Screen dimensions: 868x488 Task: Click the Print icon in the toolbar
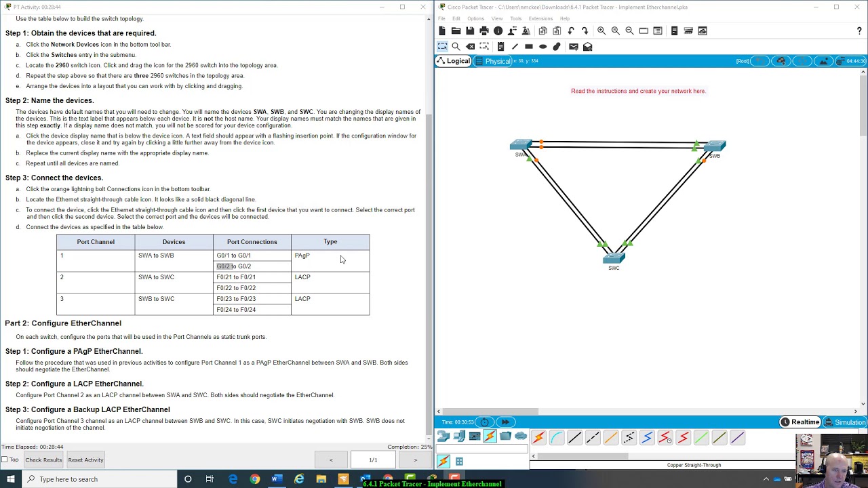[484, 31]
